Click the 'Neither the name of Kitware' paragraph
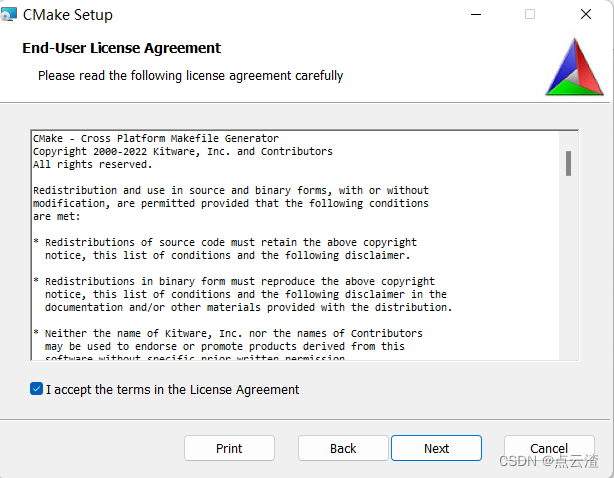This screenshot has width=614, height=478. 228,339
